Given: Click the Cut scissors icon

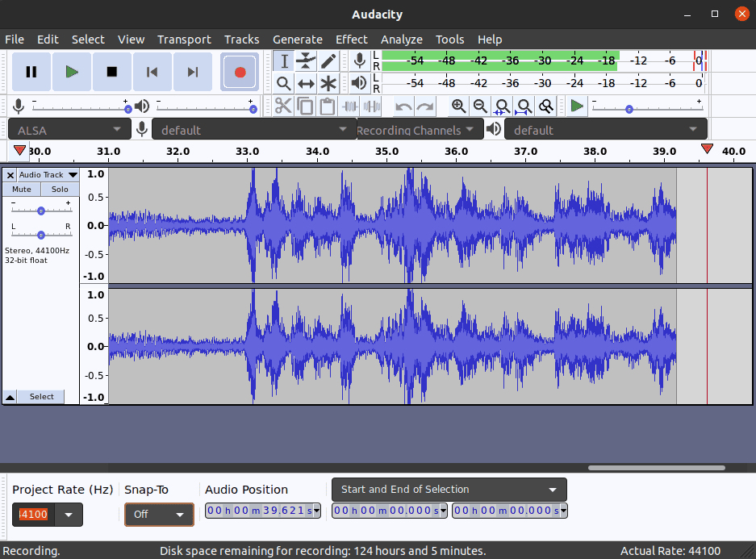Looking at the screenshot, I should 283,106.
